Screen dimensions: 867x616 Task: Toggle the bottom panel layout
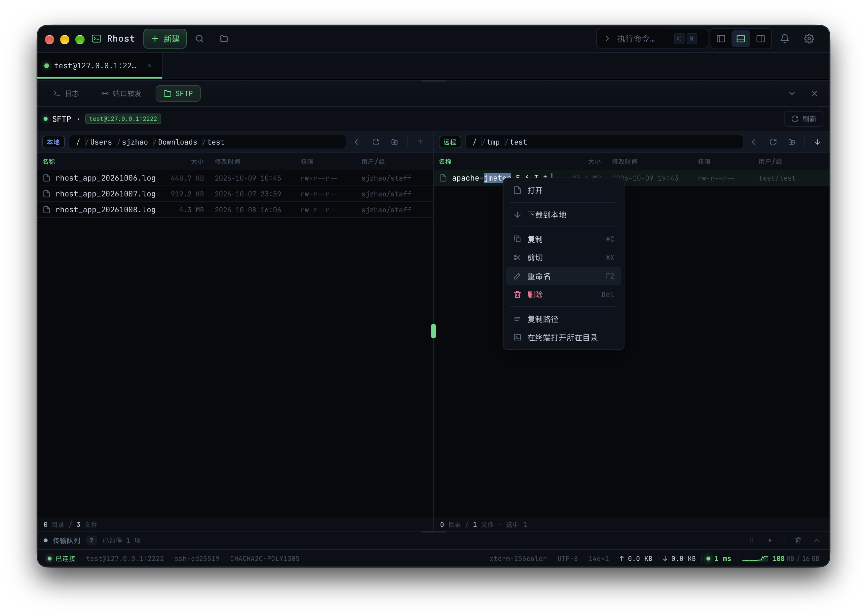pyautogui.click(x=740, y=39)
